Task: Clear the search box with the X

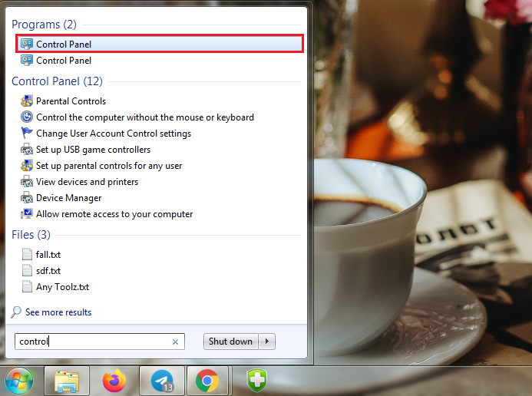Action: (x=175, y=342)
